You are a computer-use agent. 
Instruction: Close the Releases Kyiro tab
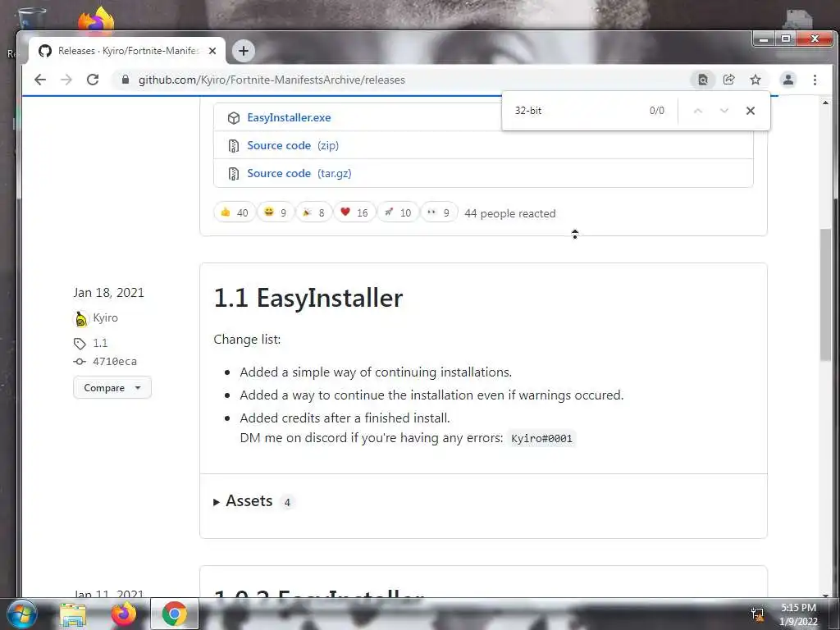(212, 51)
